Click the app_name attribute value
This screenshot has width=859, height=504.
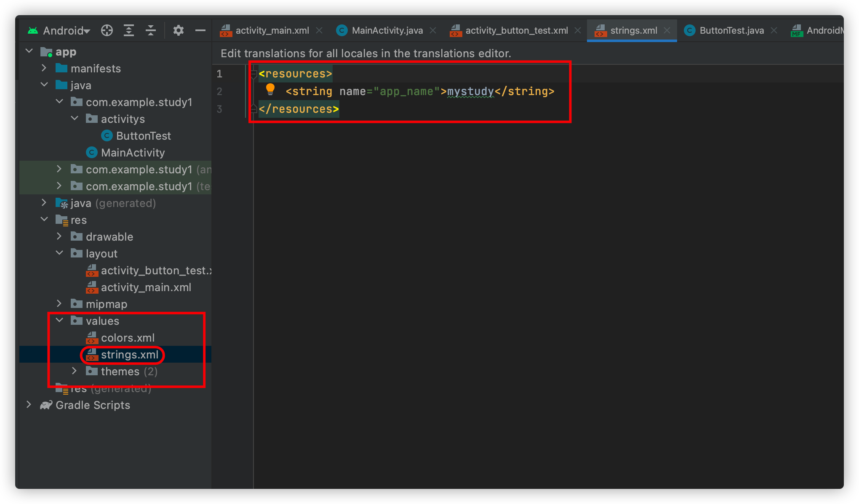pos(407,91)
